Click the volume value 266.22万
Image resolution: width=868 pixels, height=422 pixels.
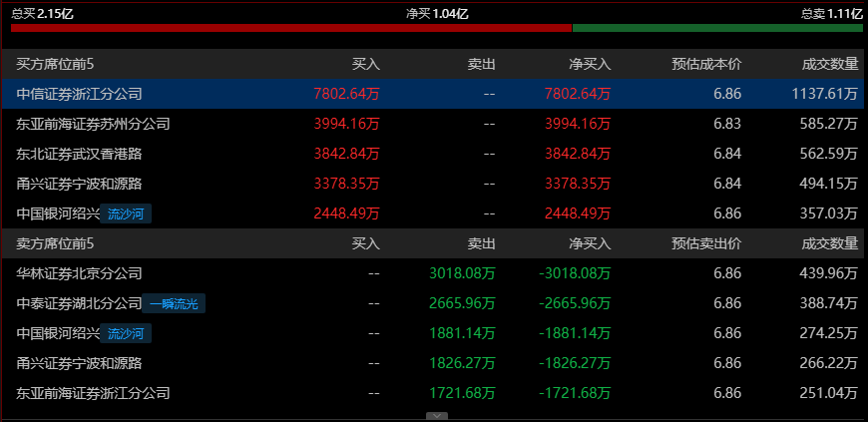[x=829, y=363]
